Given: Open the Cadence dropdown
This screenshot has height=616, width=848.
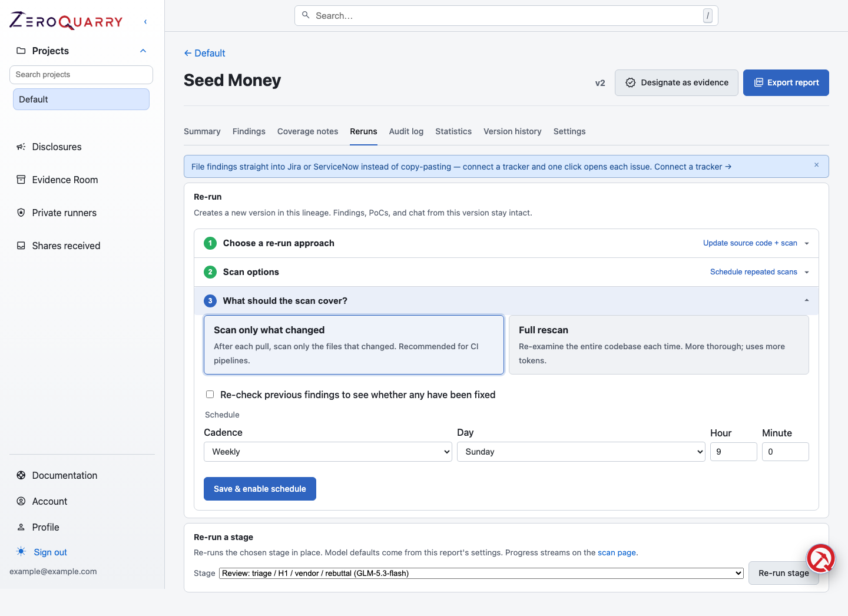Looking at the screenshot, I should tap(328, 452).
